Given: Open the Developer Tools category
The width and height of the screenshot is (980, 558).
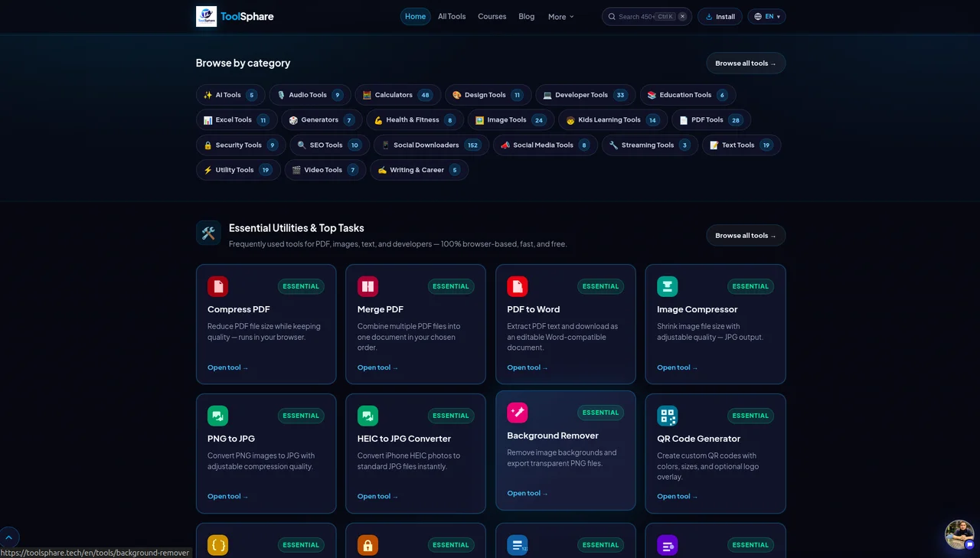Looking at the screenshot, I should (x=586, y=95).
